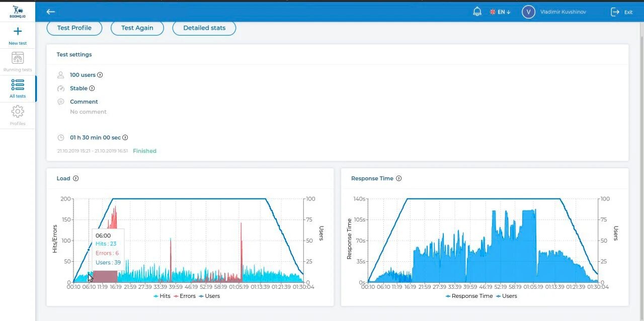Toggle Users series in Response Time legend
644x321 pixels.
tap(507, 296)
